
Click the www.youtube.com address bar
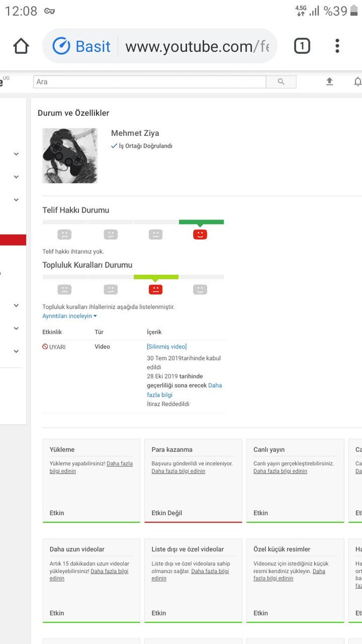pyautogui.click(x=197, y=47)
